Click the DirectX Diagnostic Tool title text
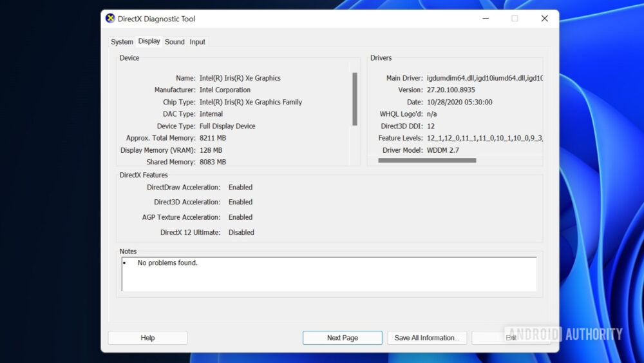This screenshot has width=644, height=363. pyautogui.click(x=156, y=19)
